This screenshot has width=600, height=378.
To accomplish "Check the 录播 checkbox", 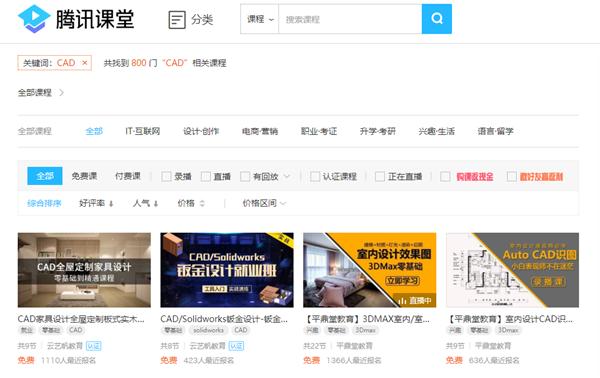I will pos(166,176).
